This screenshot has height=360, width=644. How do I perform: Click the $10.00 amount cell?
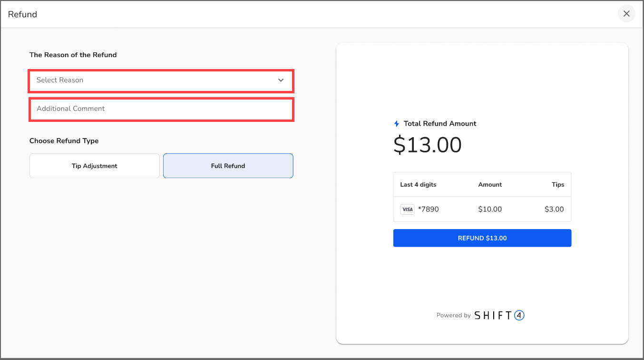click(490, 210)
